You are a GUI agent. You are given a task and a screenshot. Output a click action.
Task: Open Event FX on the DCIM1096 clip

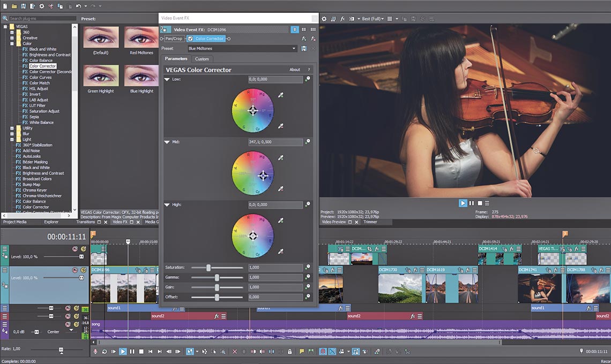pos(145,270)
